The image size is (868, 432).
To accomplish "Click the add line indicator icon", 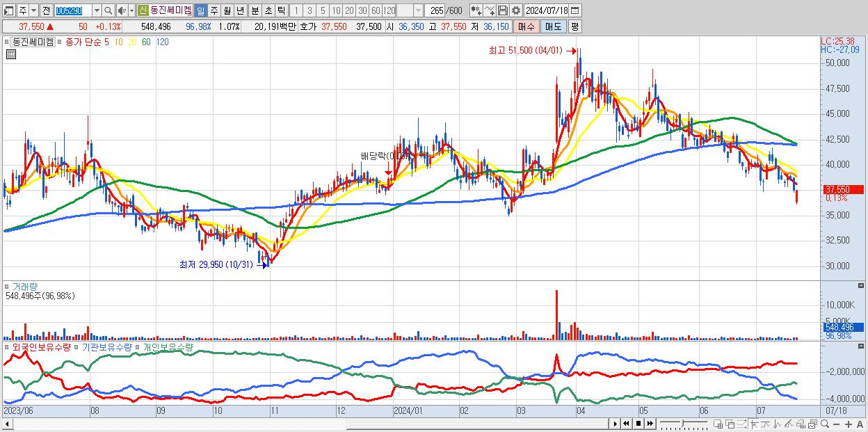I will [490, 10].
